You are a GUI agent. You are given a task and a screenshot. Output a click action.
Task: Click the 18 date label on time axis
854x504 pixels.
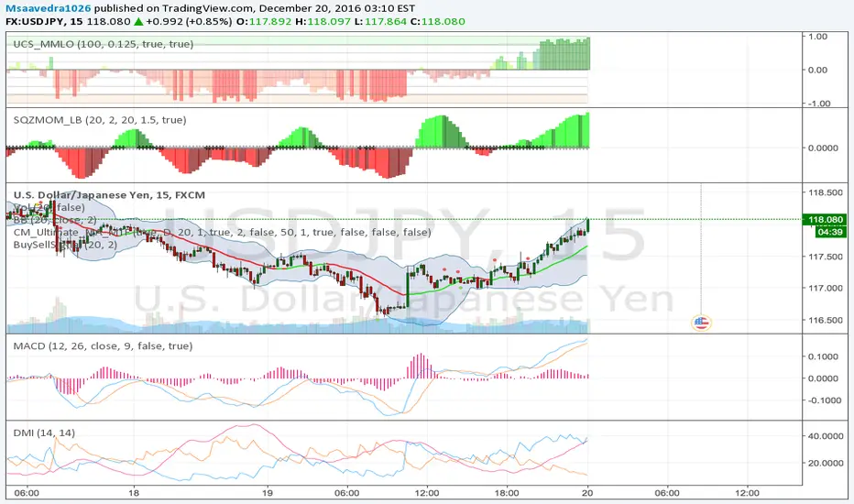134,493
